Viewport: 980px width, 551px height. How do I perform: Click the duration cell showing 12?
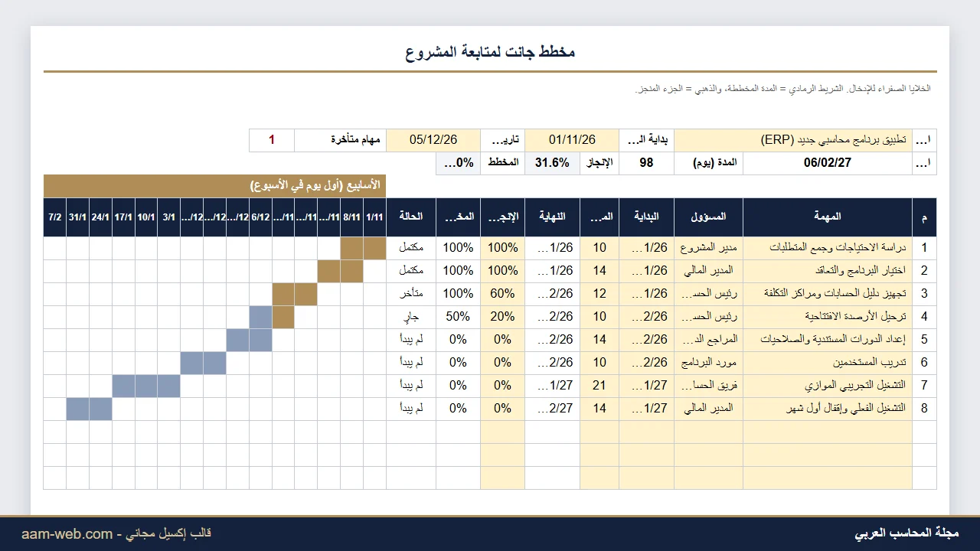pyautogui.click(x=599, y=294)
